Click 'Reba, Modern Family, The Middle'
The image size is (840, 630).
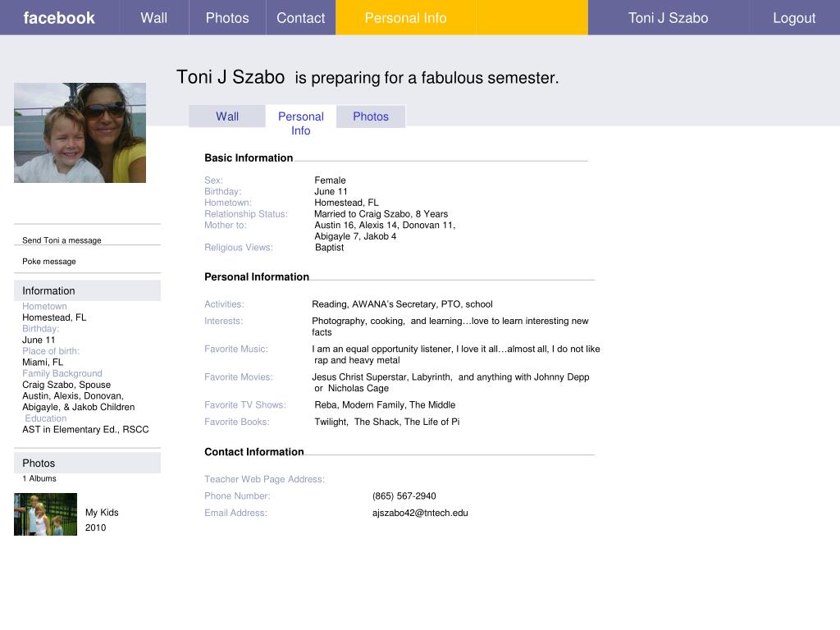click(x=385, y=405)
